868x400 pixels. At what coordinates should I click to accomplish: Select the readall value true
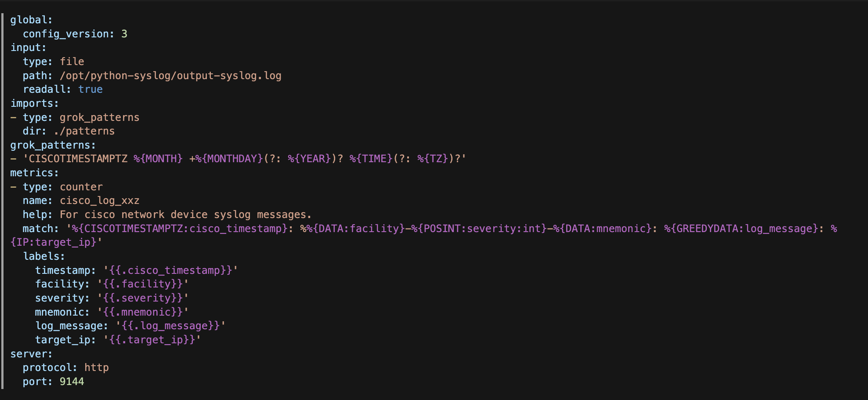[x=90, y=89]
